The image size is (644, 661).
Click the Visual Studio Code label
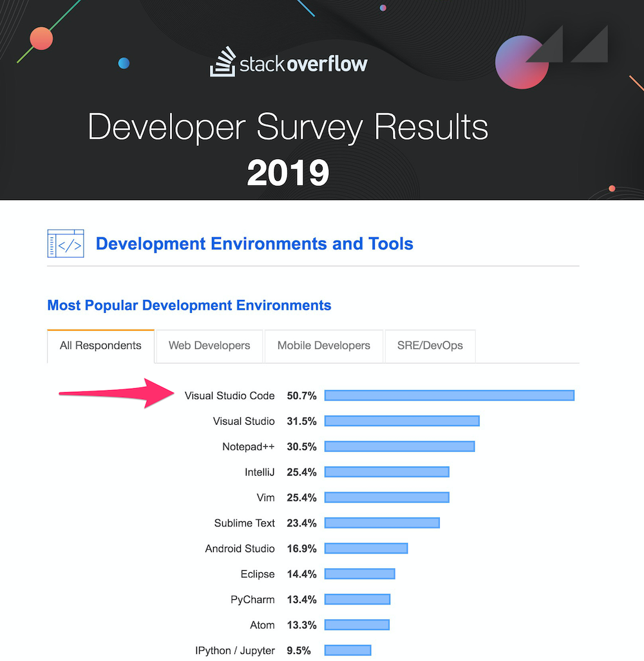pos(229,396)
